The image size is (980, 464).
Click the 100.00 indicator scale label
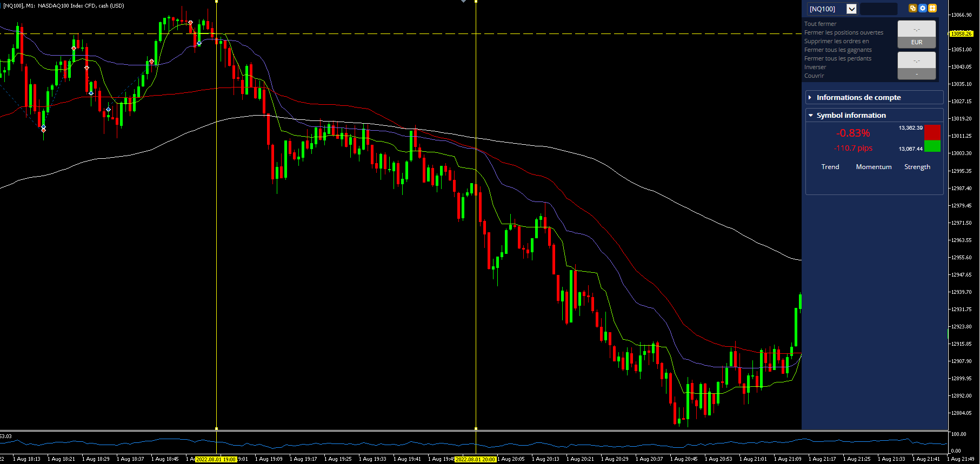(x=958, y=434)
